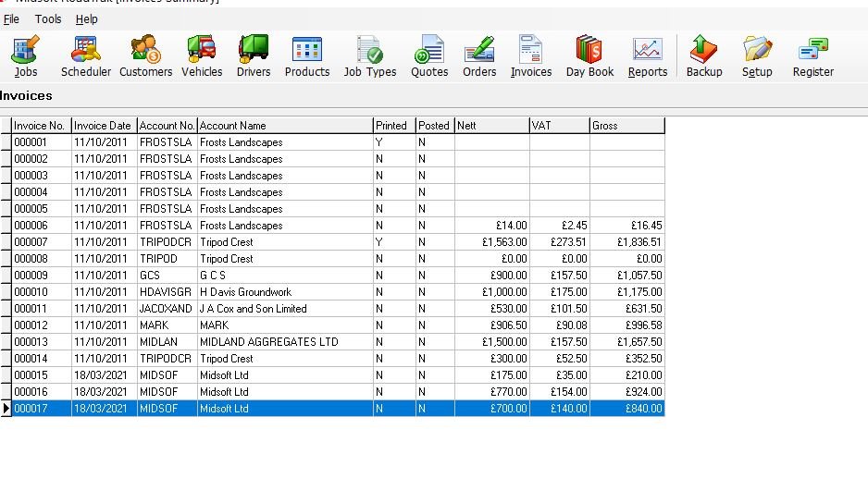This screenshot has width=868, height=503.
Task: Click the Register icon
Action: [x=812, y=55]
